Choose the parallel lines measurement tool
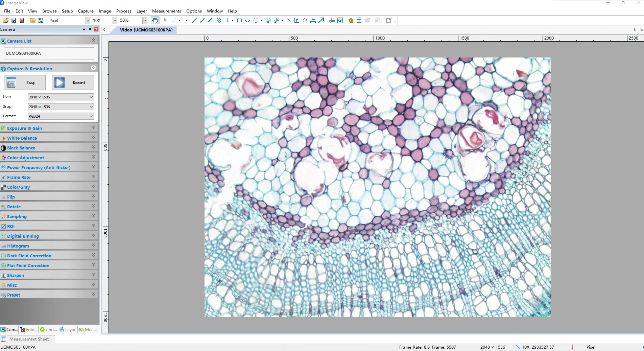The width and height of the screenshot is (644, 351). (211, 20)
